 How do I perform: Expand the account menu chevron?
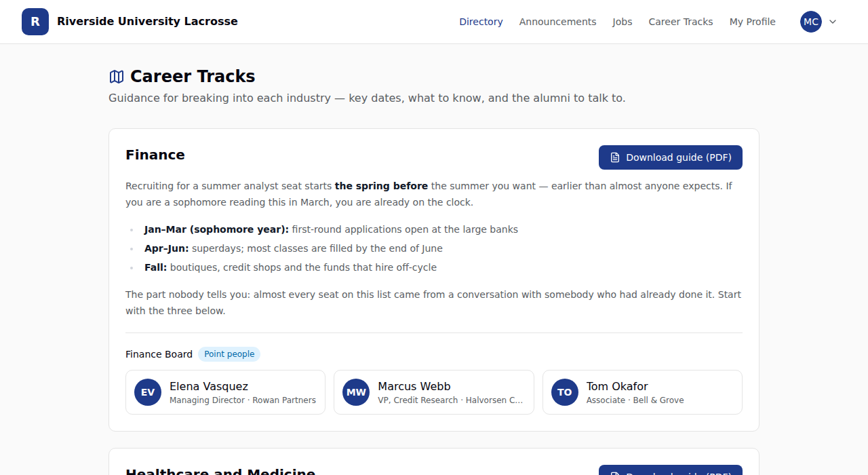point(833,22)
